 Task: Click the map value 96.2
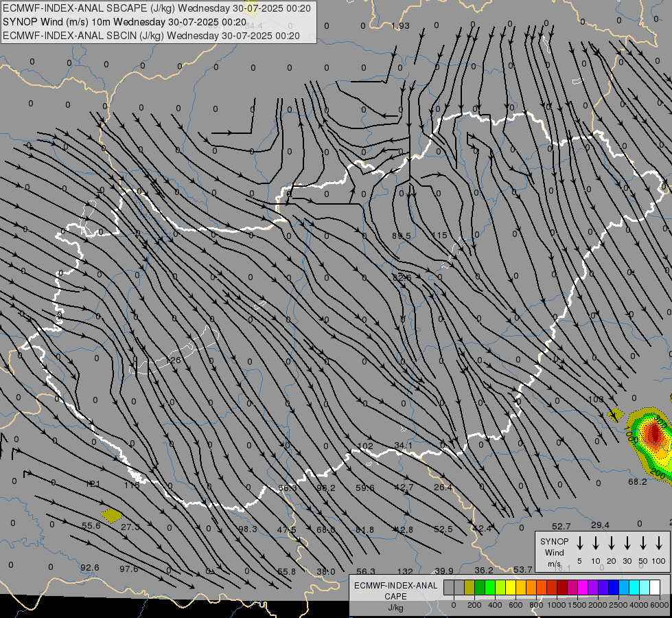[326, 488]
